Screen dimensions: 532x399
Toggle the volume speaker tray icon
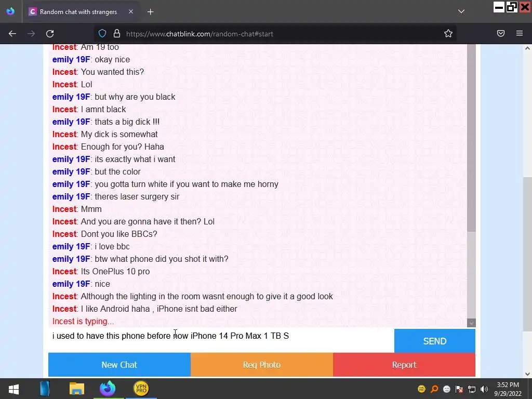[x=484, y=389]
